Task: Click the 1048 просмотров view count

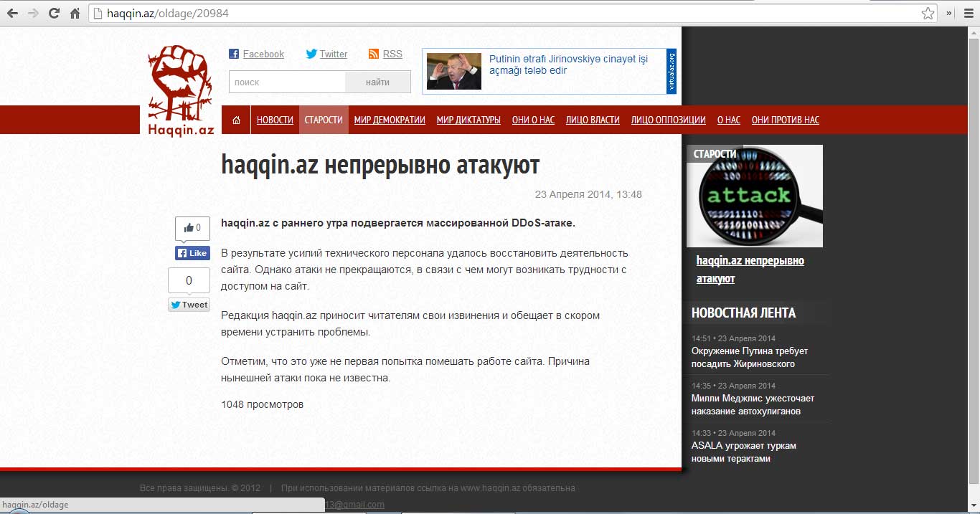Action: pyautogui.click(x=263, y=404)
